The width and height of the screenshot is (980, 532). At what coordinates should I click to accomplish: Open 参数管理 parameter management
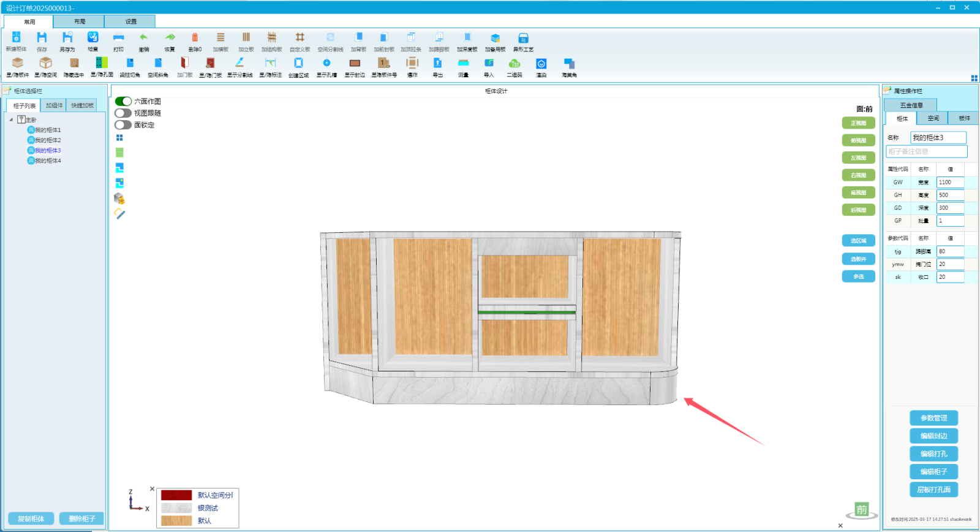coord(933,418)
